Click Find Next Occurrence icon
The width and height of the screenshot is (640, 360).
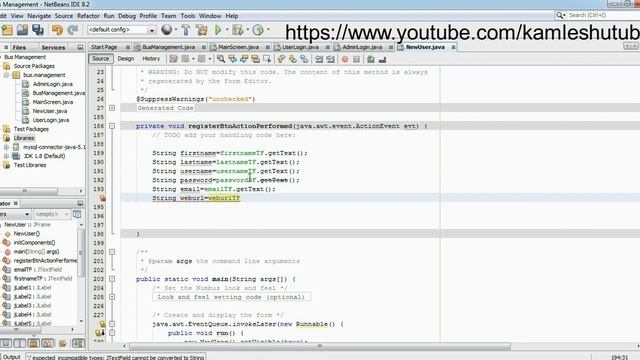click(244, 59)
